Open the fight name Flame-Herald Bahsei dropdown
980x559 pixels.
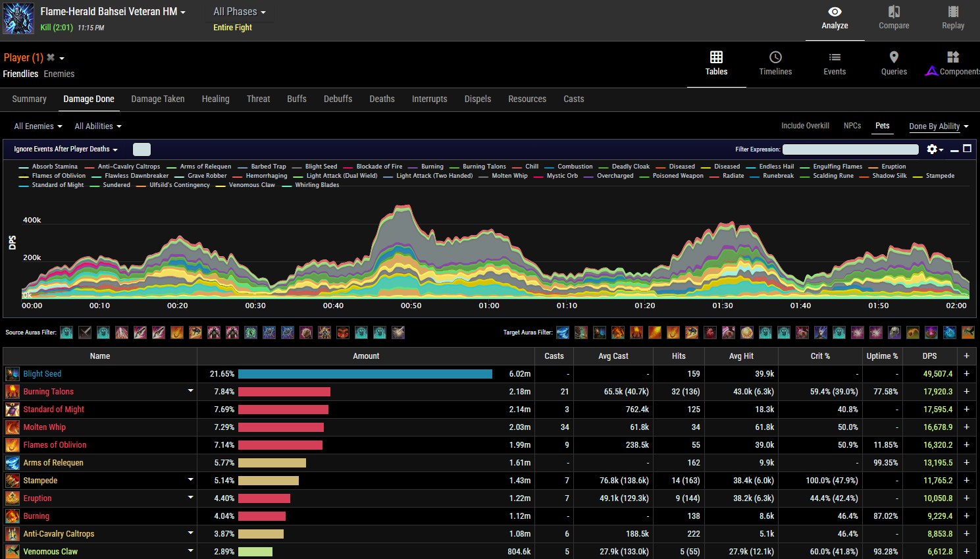(113, 11)
